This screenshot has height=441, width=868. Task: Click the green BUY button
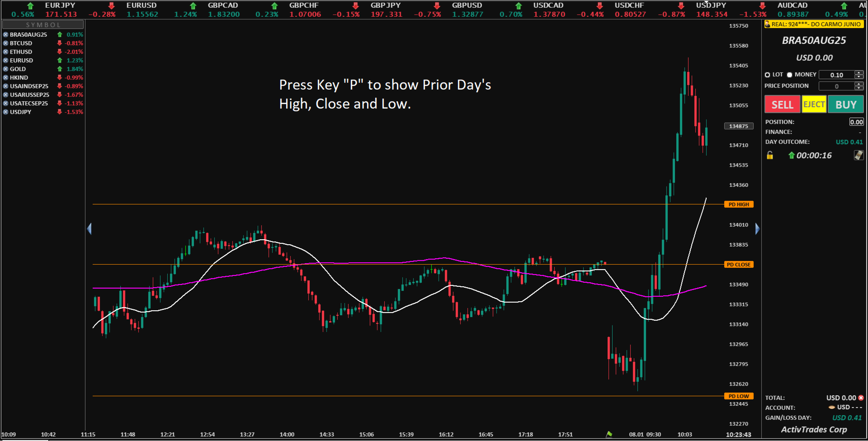pyautogui.click(x=846, y=104)
